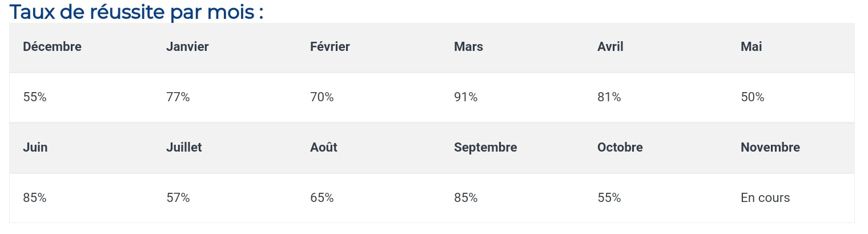The height and width of the screenshot is (234, 868).
Task: Select the Septembre header cell
Action: click(x=485, y=147)
